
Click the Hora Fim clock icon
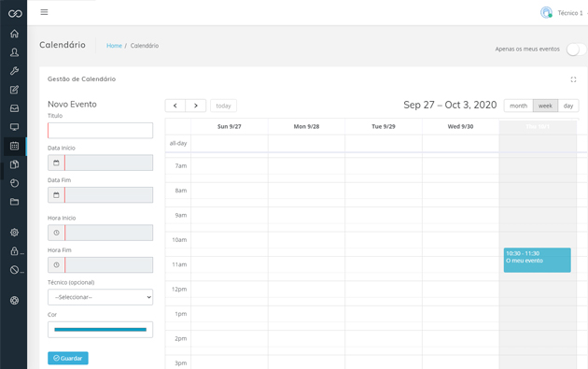pos(56,265)
